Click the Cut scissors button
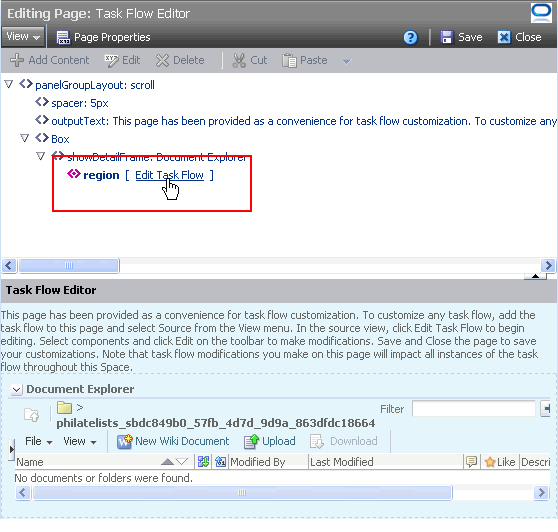 [250, 60]
